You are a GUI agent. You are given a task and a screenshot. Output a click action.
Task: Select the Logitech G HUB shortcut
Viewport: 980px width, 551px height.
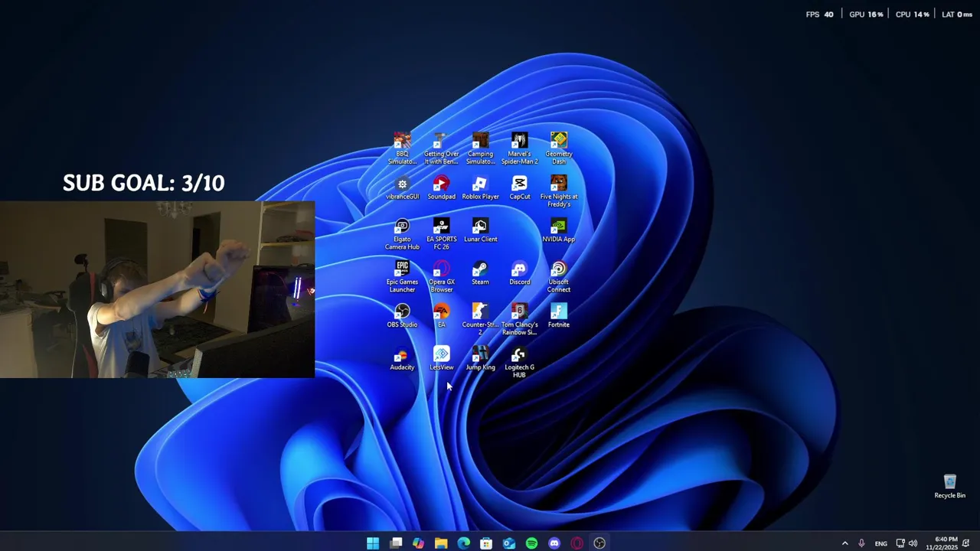coord(519,362)
